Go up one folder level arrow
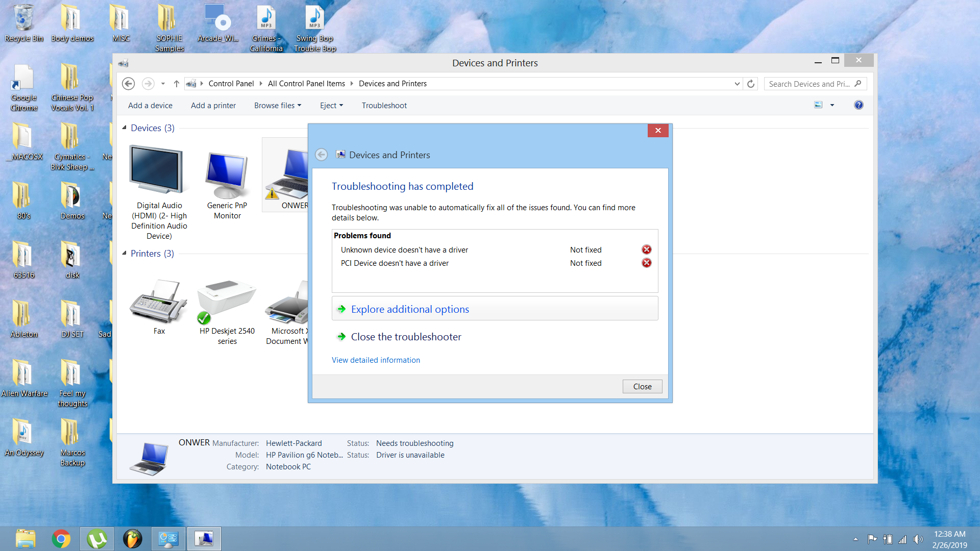This screenshot has height=551, width=980. 176,84
